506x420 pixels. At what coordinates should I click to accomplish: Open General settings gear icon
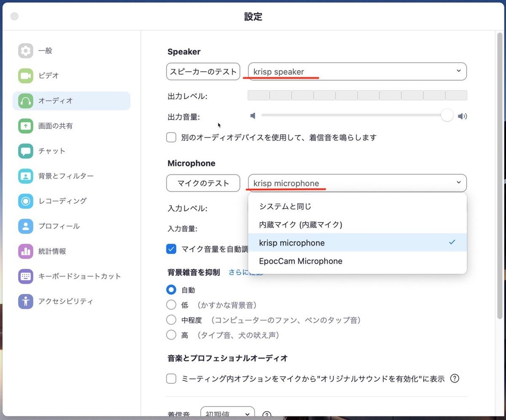[x=26, y=51]
